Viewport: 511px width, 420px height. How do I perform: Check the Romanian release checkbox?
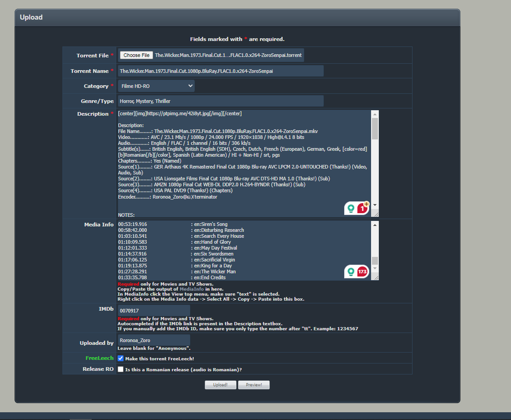coord(121,369)
